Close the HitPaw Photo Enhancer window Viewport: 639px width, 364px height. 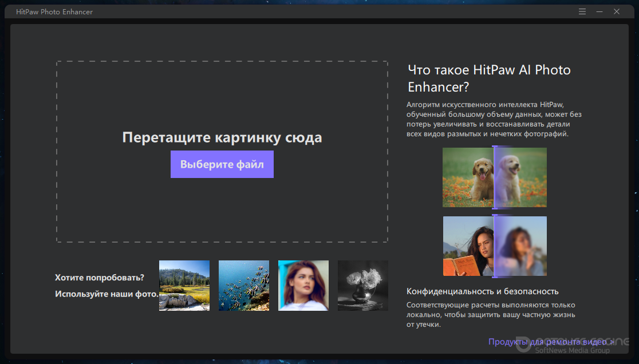[x=617, y=11]
